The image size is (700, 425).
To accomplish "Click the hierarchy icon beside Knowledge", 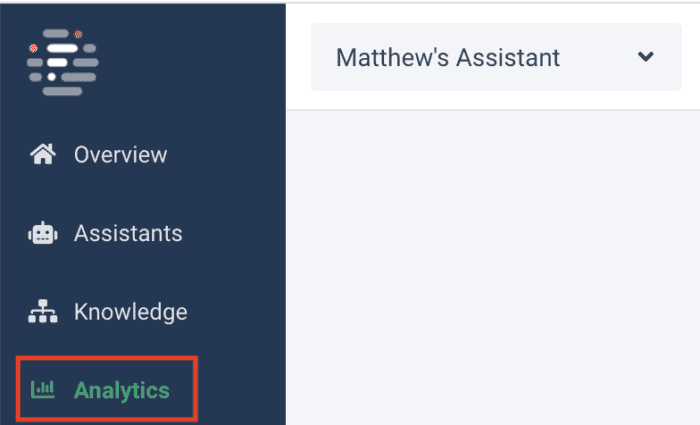I will click(43, 311).
